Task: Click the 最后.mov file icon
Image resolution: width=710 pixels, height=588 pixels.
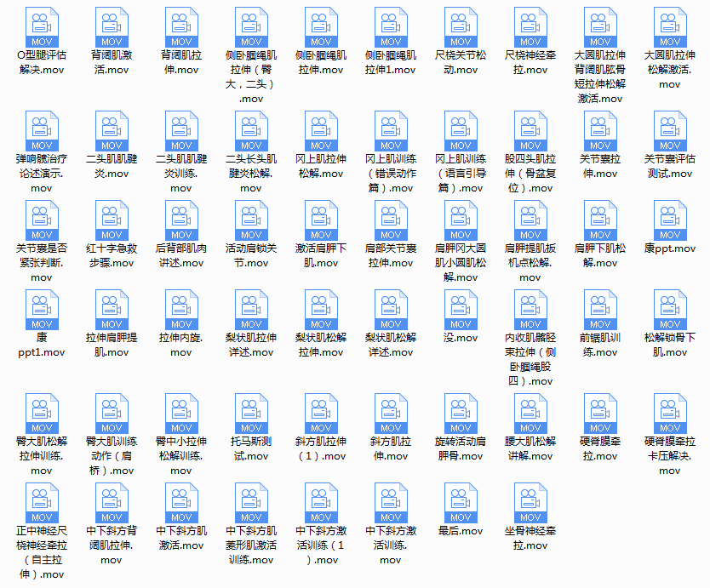Action: [x=461, y=502]
